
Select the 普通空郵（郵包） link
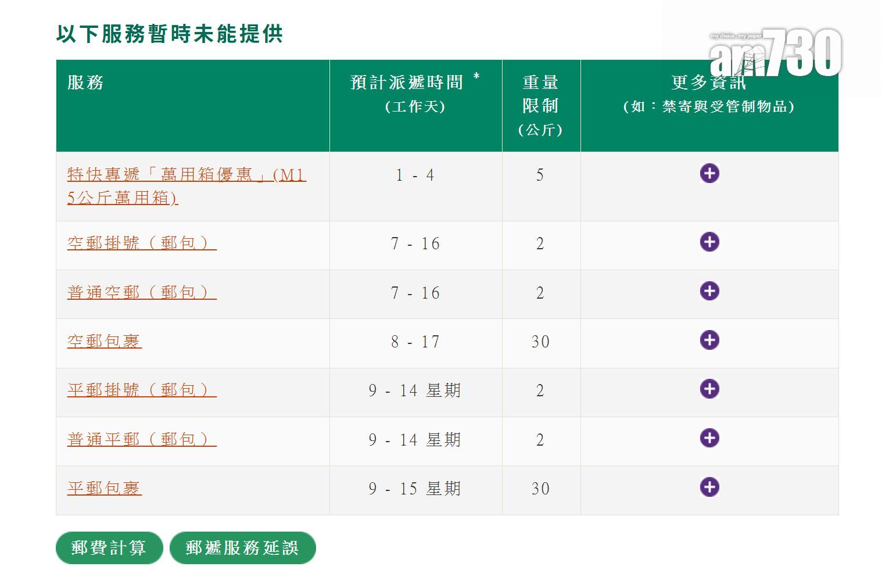pos(140,292)
